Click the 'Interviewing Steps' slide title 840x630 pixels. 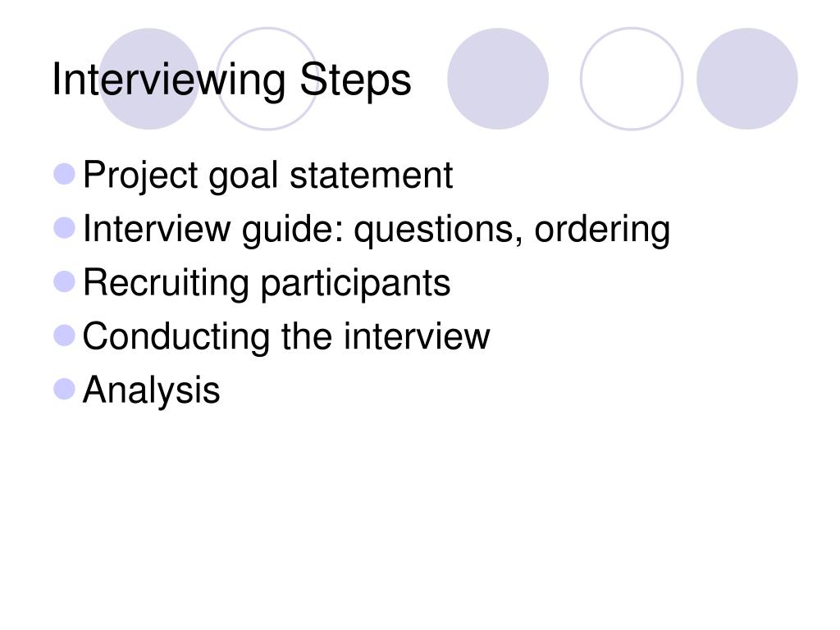coord(231,80)
